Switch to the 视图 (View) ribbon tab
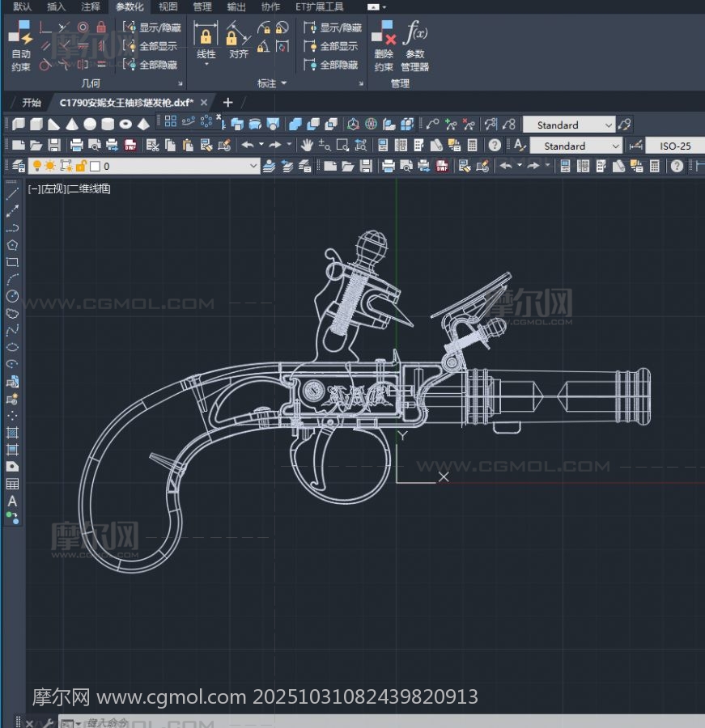This screenshot has height=728, width=705. (x=168, y=6)
